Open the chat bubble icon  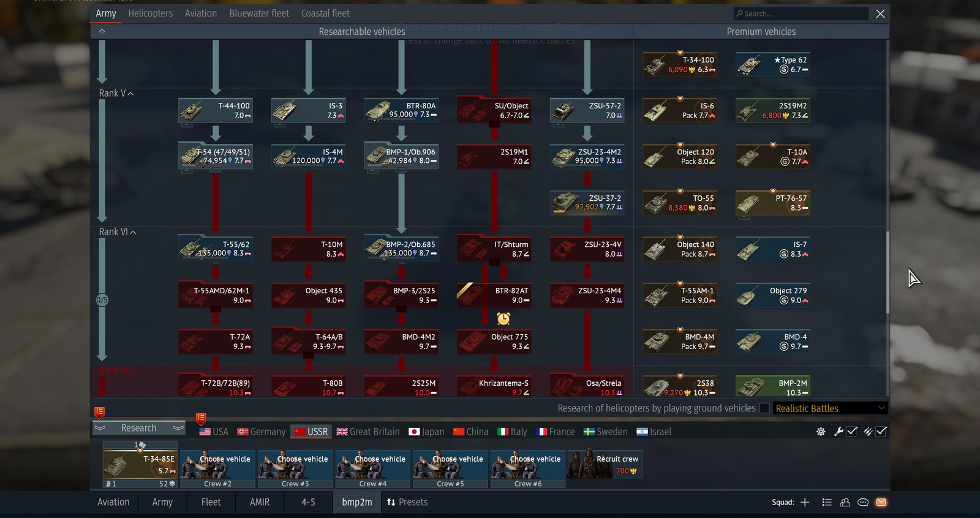pyautogui.click(x=863, y=502)
